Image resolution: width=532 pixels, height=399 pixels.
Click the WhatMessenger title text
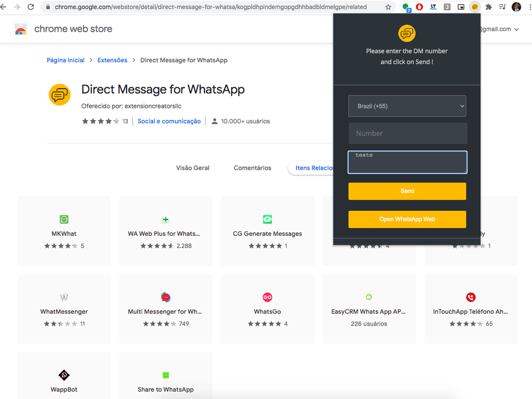(64, 312)
